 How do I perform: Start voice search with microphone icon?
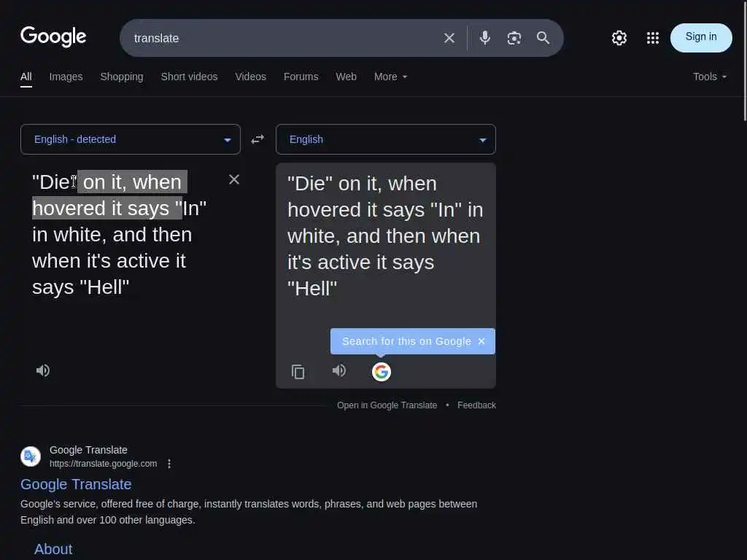point(485,38)
